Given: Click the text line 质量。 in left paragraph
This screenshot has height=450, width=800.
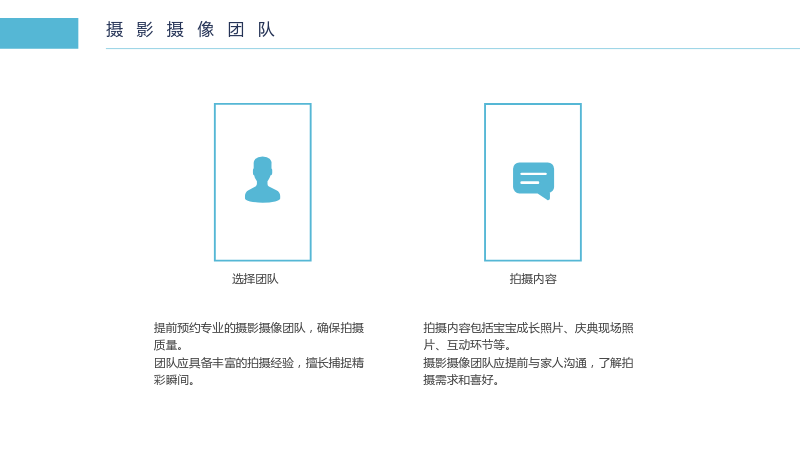Looking at the screenshot, I should [x=169, y=345].
